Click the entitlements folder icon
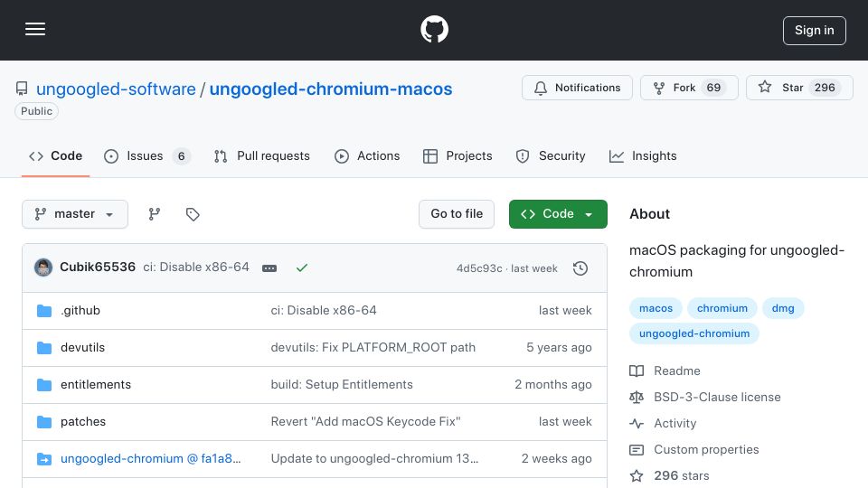 [x=44, y=385]
